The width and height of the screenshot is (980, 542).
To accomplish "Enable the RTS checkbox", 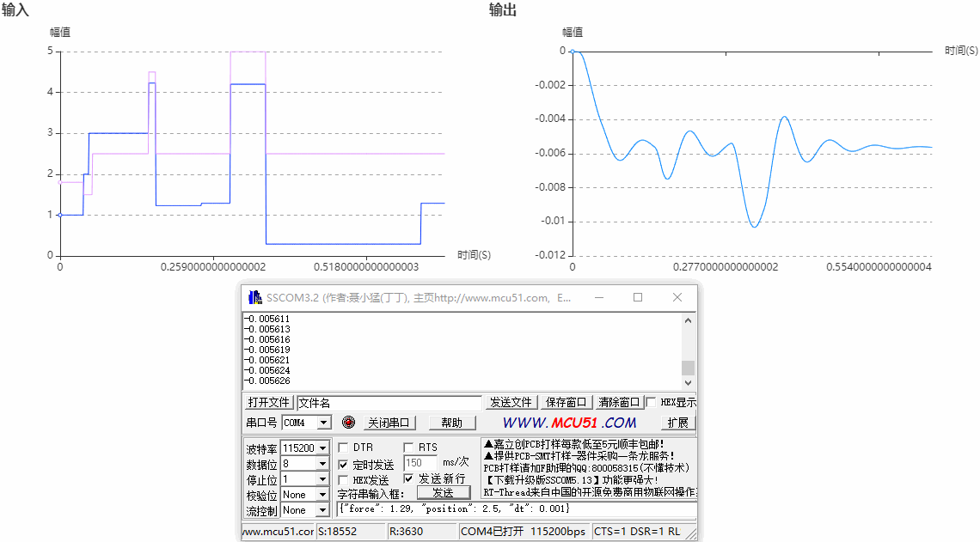I will [x=409, y=448].
